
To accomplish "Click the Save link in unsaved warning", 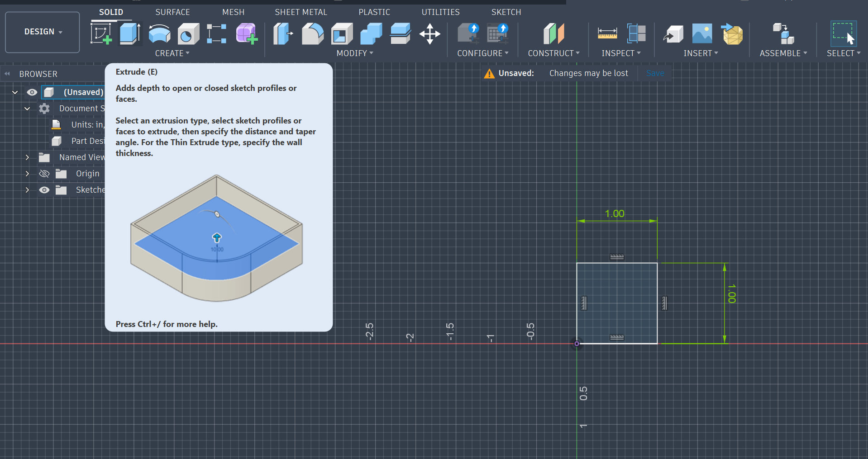I will point(655,73).
